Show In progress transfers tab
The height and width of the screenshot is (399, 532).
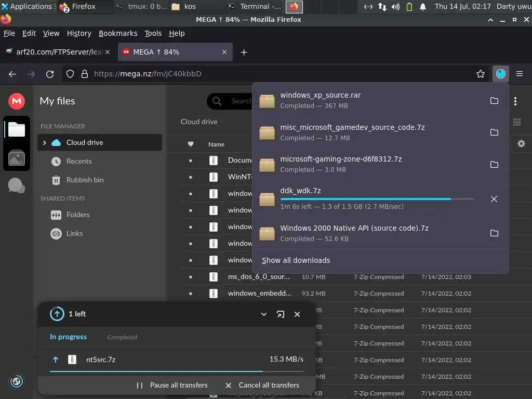68,337
